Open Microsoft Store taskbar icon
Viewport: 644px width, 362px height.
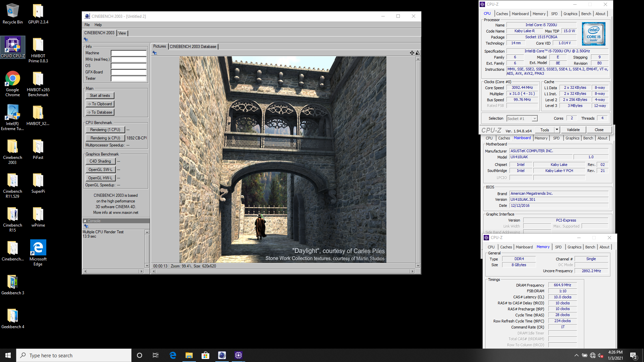coord(205,355)
